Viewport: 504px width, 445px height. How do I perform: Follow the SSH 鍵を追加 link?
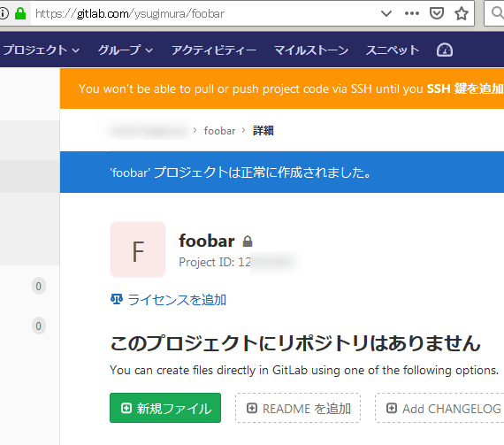click(x=465, y=88)
